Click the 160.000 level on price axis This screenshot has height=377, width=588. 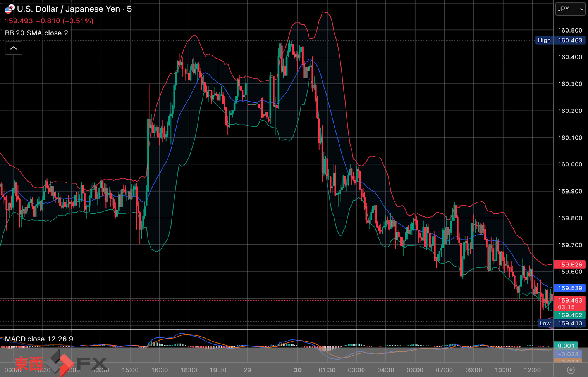[x=570, y=164]
